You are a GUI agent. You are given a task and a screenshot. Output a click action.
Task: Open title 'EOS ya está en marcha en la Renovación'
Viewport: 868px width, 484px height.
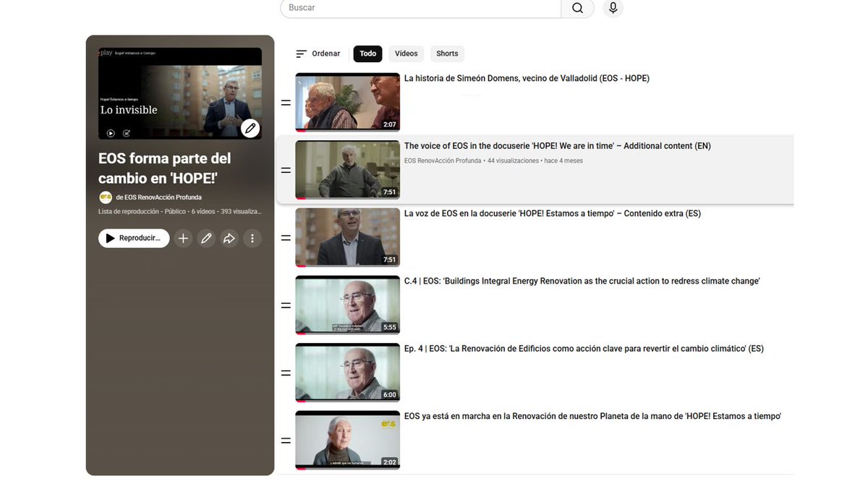pos(592,416)
